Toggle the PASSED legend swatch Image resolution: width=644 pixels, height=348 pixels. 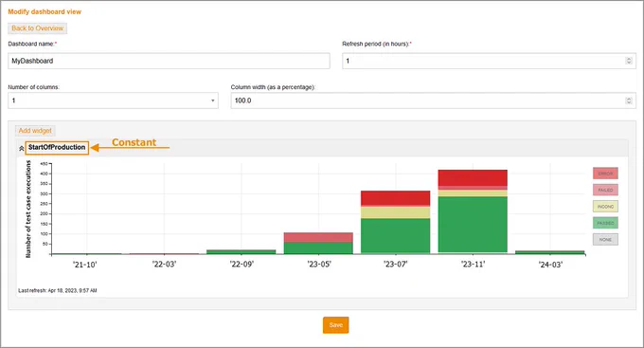tap(605, 223)
